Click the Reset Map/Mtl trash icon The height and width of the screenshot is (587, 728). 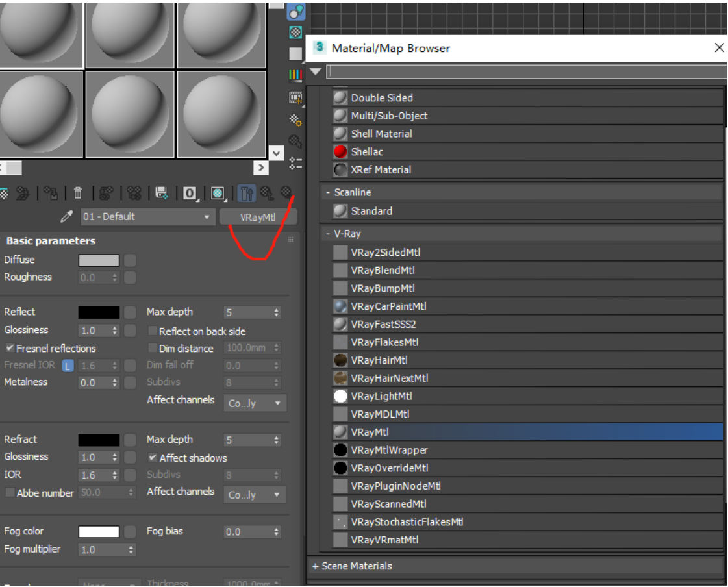78,193
